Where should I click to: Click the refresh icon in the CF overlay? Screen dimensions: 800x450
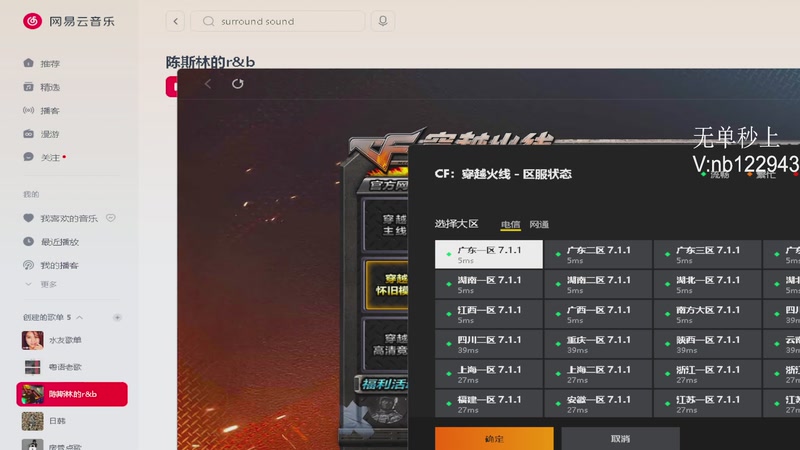click(x=238, y=84)
